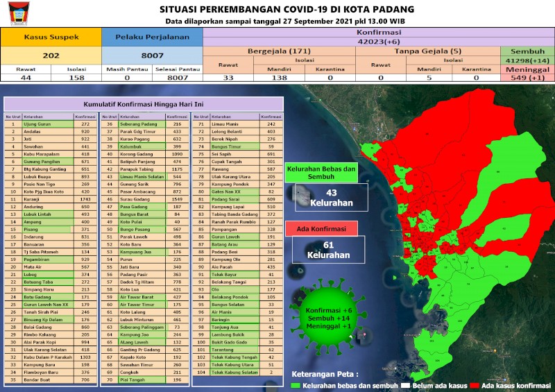Click the Bergejala (171) heading
Viewport: 555px width, 392px height.
coord(280,51)
